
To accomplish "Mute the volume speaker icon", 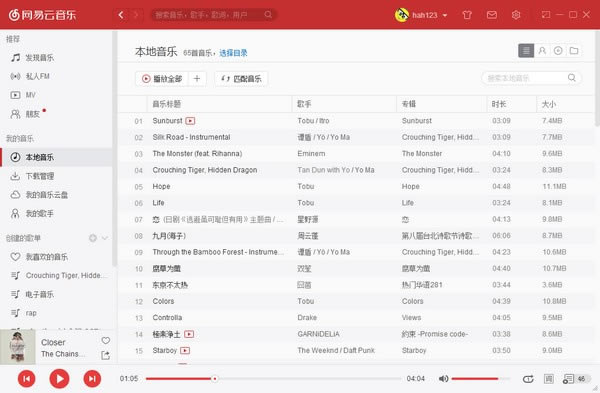I will 443,379.
